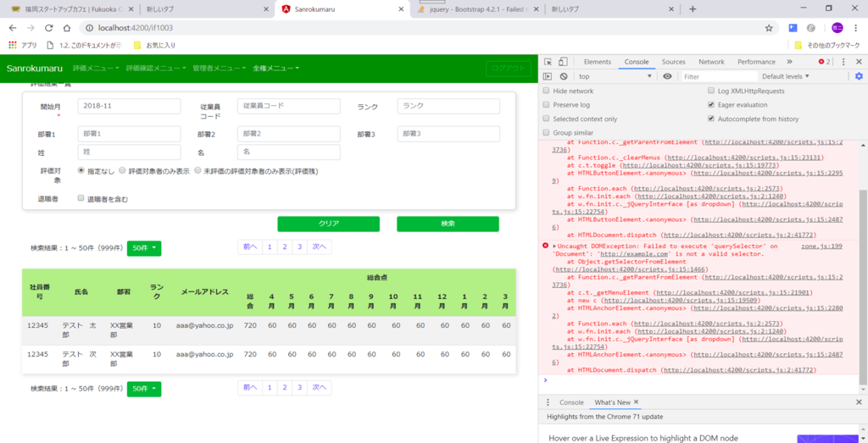Close the What's New drawer tab
The height and width of the screenshot is (443, 868).
[636, 402]
